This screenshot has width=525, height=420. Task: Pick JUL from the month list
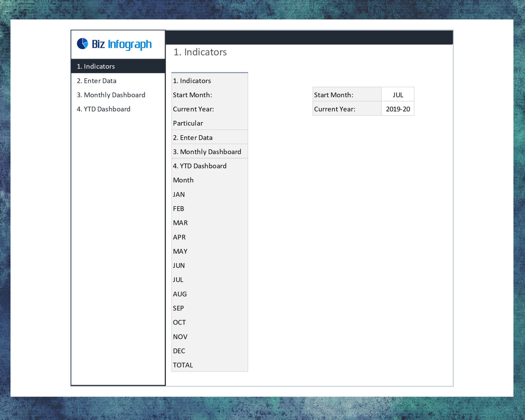[178, 279]
